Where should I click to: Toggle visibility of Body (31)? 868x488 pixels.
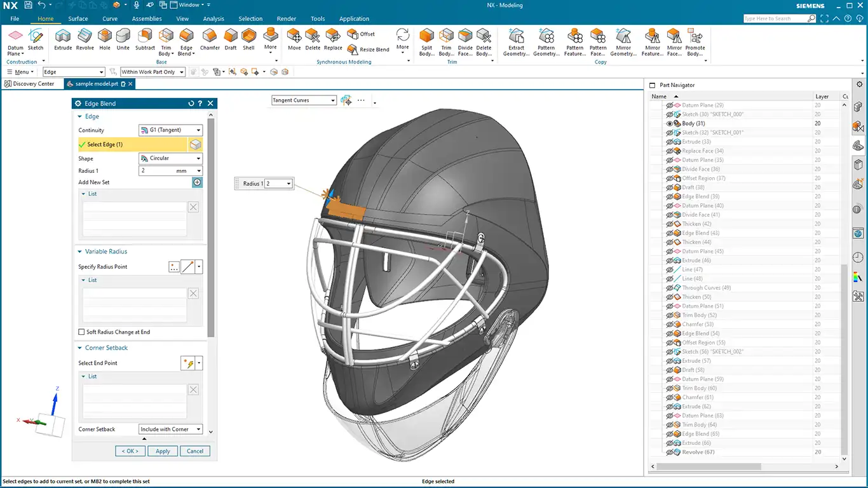(670, 124)
